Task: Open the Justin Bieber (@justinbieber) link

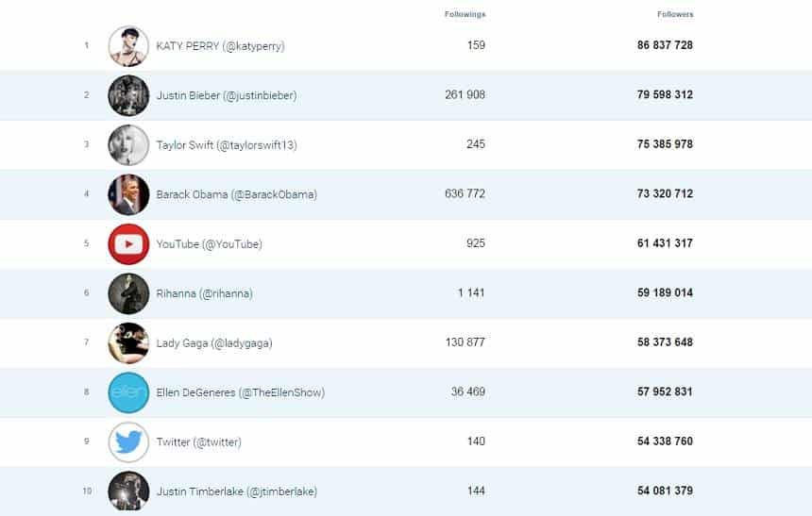Action: coord(226,95)
